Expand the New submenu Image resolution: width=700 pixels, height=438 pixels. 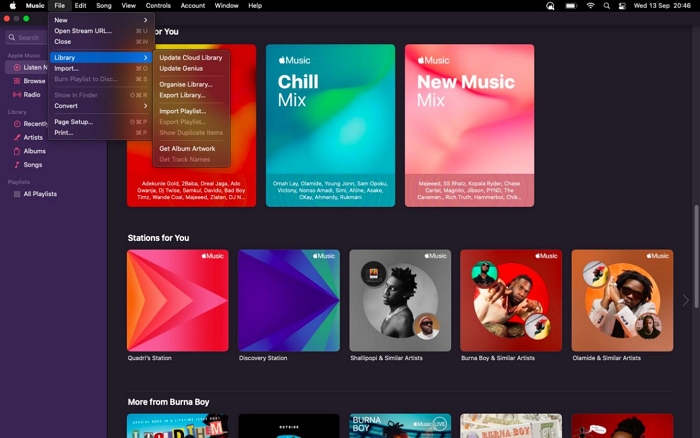101,20
